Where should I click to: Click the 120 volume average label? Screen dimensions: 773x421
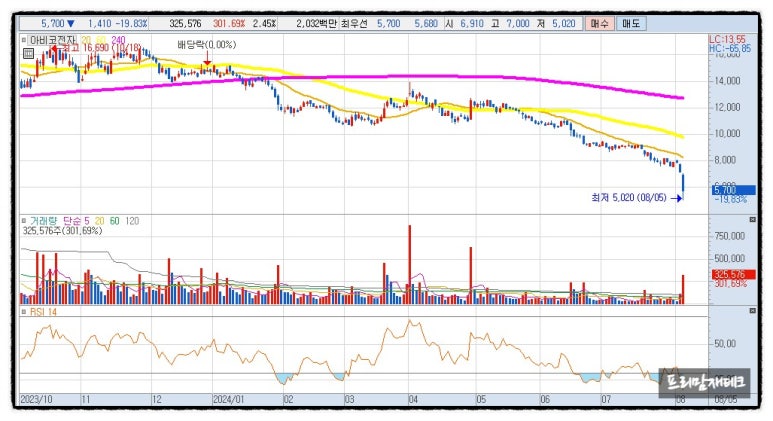(x=132, y=221)
